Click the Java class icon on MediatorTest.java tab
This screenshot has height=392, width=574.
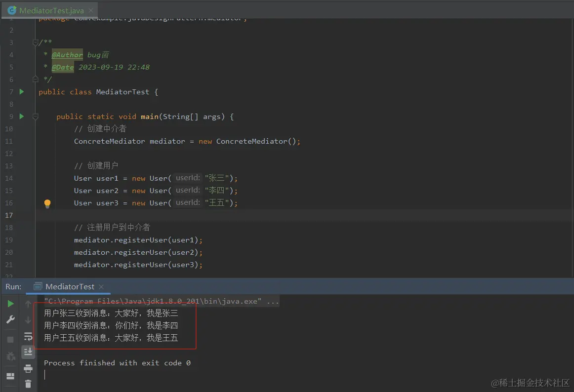[12, 10]
